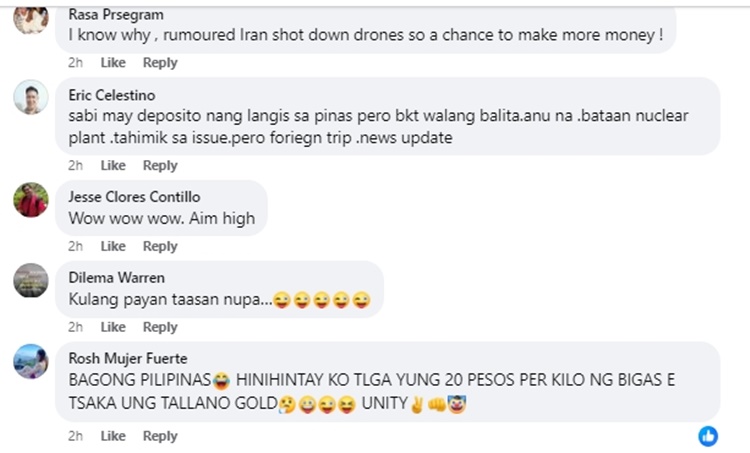
Task: Open Eric Celestino's avatar photo
Action: coord(31,97)
